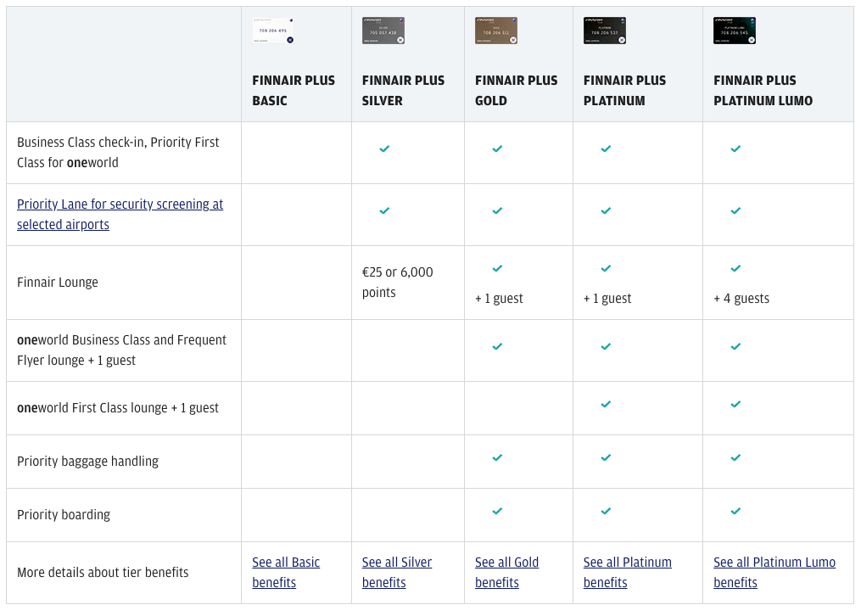Click the "Business Class check-in, Priority First Class" row label
The height and width of the screenshot is (616, 861).
[x=118, y=152]
